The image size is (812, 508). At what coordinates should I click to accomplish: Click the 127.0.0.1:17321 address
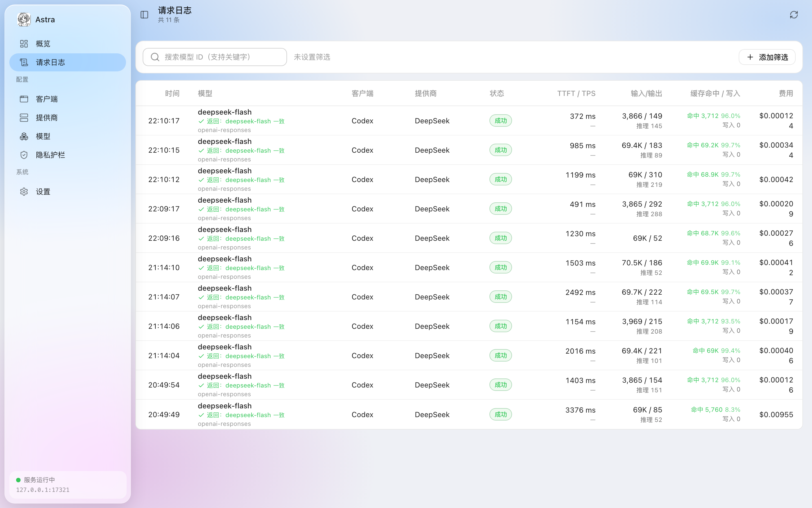[x=43, y=490]
